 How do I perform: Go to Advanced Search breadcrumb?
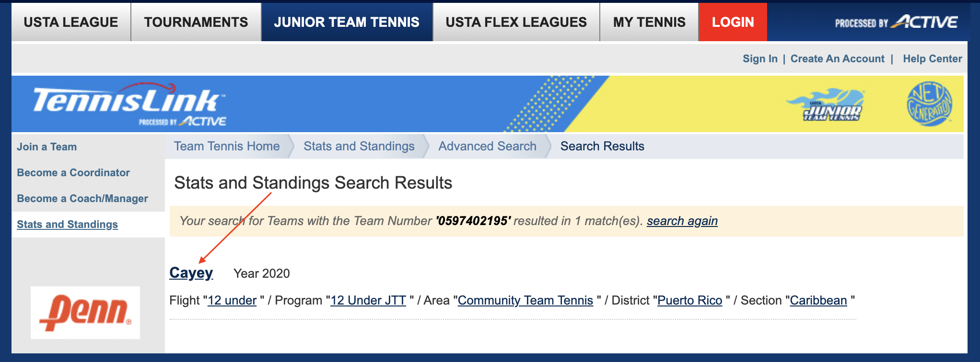click(487, 146)
